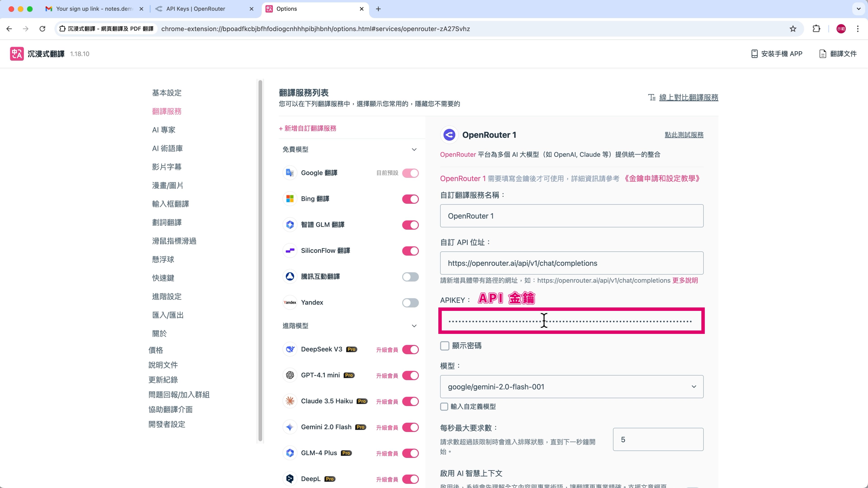Click the Gemini 2.0 Flash sparkle icon
The width and height of the screenshot is (868, 488).
[290, 427]
